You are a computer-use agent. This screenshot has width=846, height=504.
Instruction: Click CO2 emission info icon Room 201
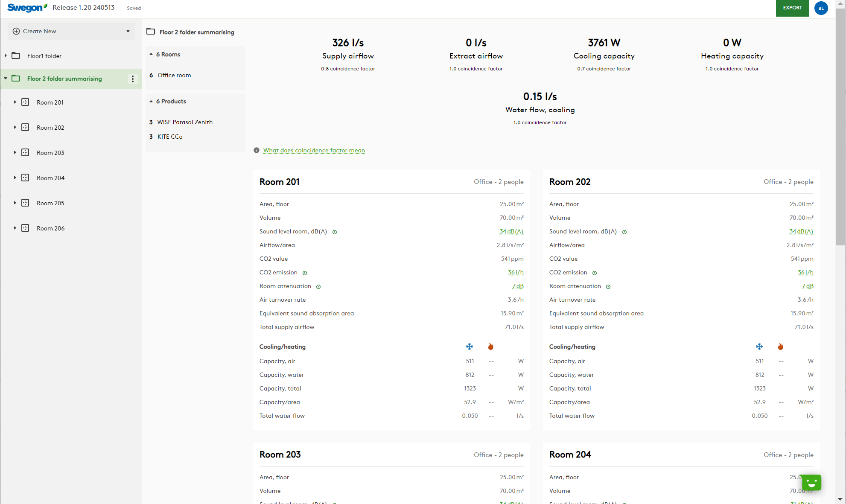(x=306, y=272)
